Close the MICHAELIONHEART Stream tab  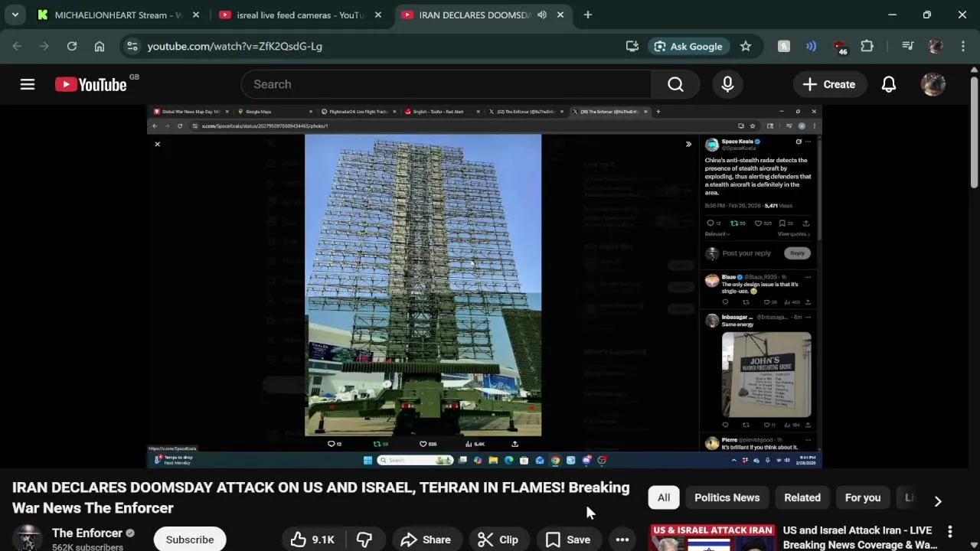[196, 15]
